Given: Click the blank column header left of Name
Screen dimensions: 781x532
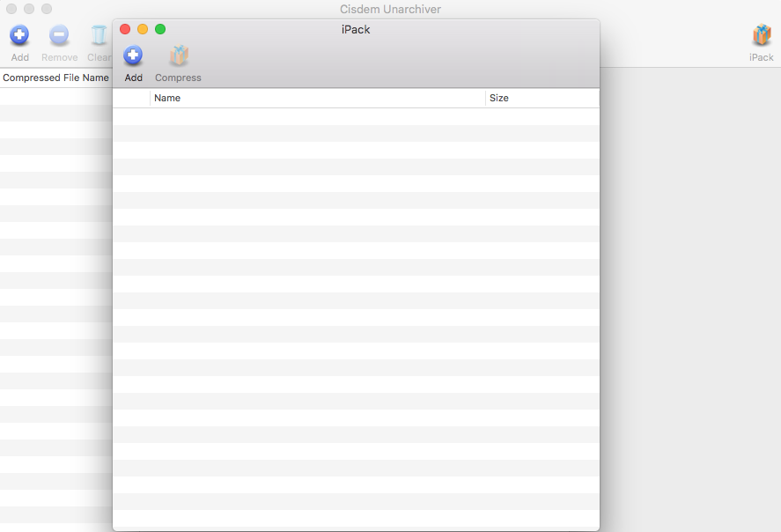Looking at the screenshot, I should [131, 98].
